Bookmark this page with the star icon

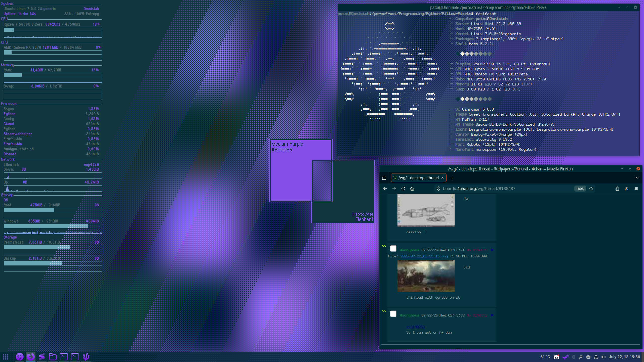tap(591, 189)
